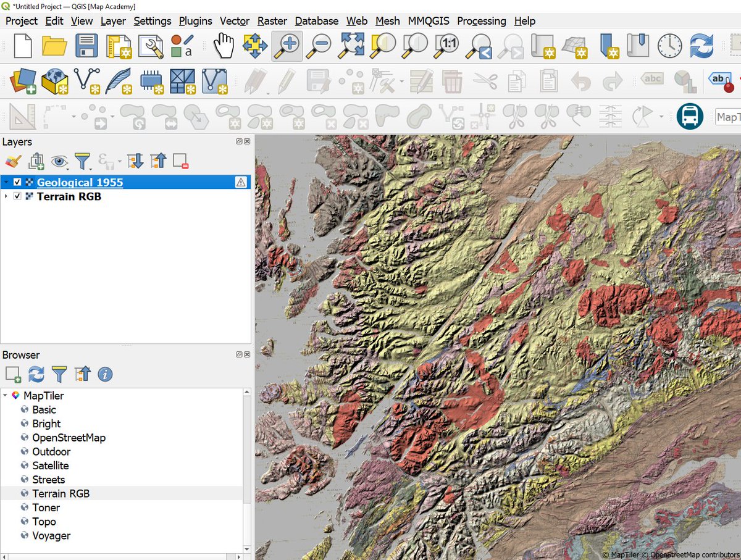Screen dimensions: 741x560
Task: Click the Manage Map Themes eye icon
Action: 59,161
